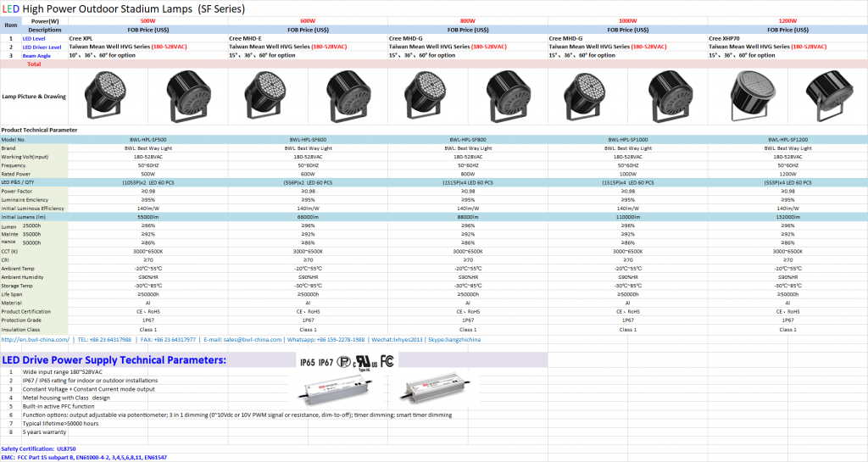The height and width of the screenshot is (462, 868).
Task: Click the 1200W silver front-view lamp picture
Action: point(752,95)
